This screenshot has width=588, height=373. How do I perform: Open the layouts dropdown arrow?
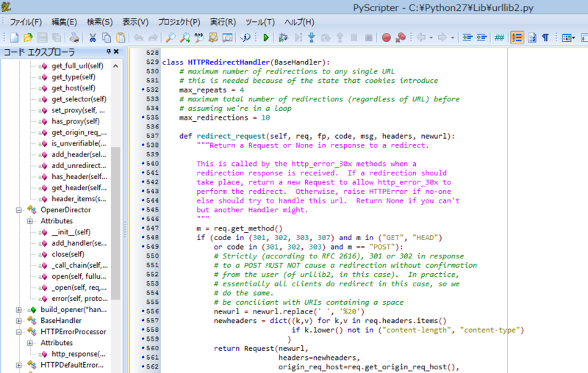pos(573,38)
